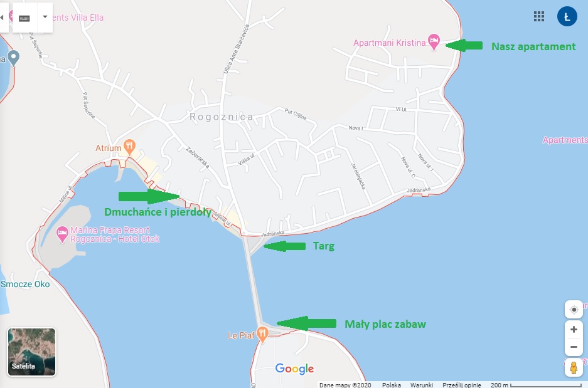Click the Google logo on the map
588x388 pixels.
tap(294, 369)
